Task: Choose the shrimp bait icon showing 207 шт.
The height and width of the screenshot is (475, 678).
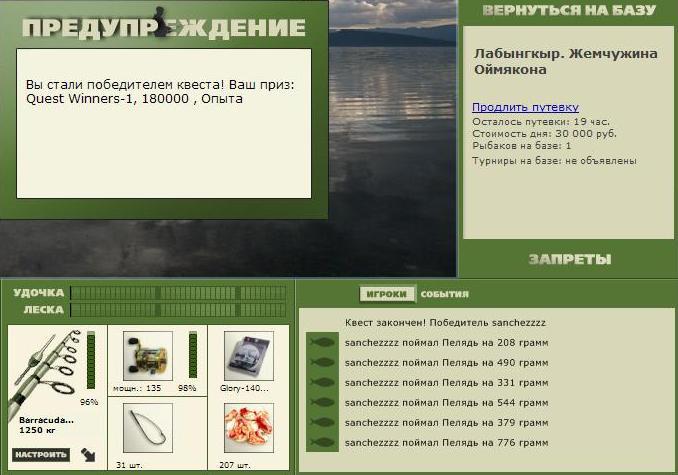Action: [249, 428]
